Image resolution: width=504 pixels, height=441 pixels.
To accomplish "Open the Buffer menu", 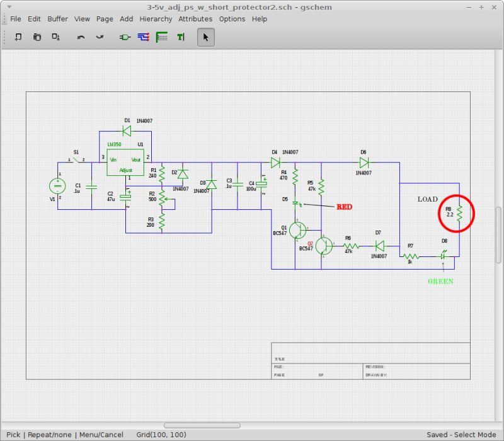I will click(57, 19).
